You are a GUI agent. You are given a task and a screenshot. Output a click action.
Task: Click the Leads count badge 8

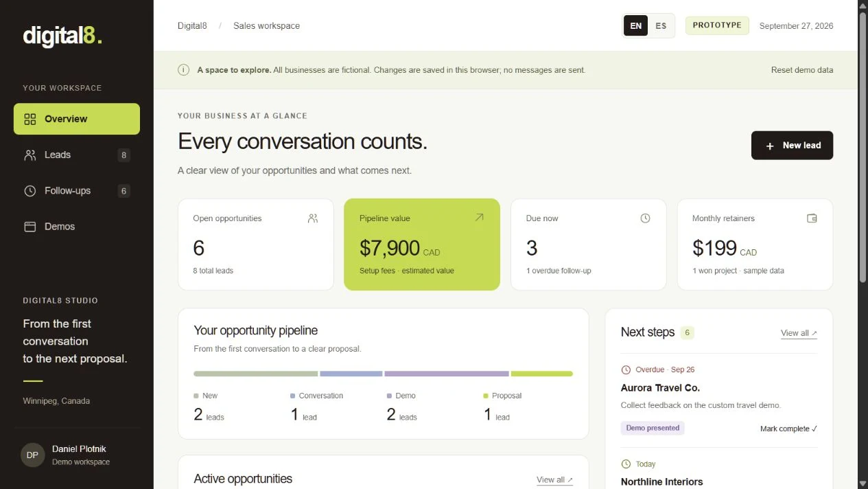(124, 155)
